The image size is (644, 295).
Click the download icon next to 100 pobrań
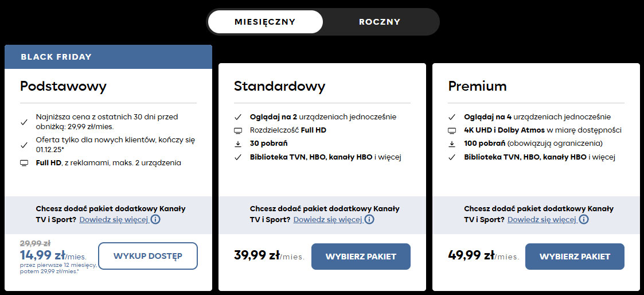click(x=452, y=143)
